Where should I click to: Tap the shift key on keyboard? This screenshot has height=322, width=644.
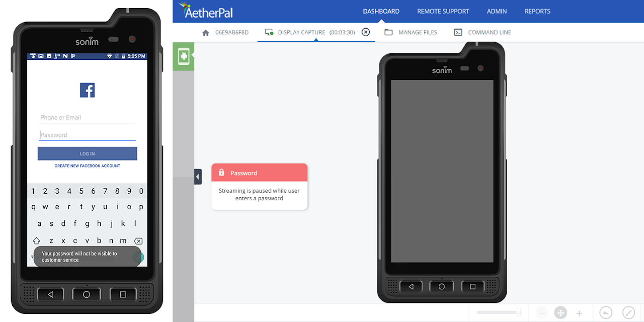(x=37, y=240)
